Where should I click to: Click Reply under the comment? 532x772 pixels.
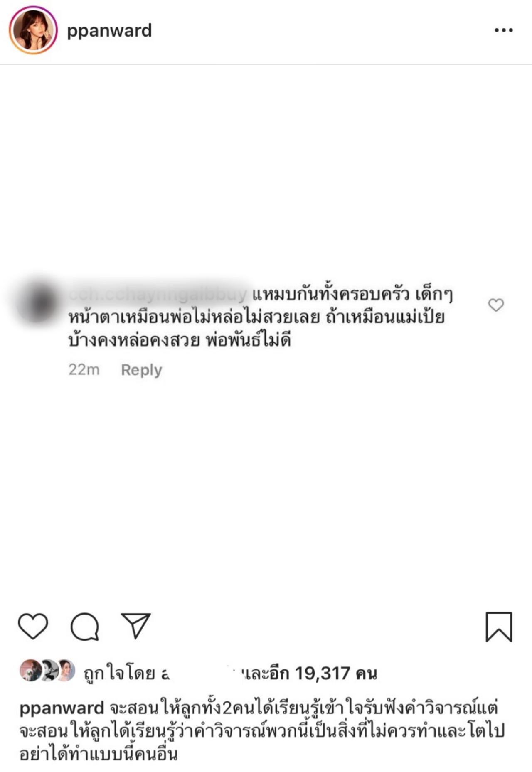(141, 370)
